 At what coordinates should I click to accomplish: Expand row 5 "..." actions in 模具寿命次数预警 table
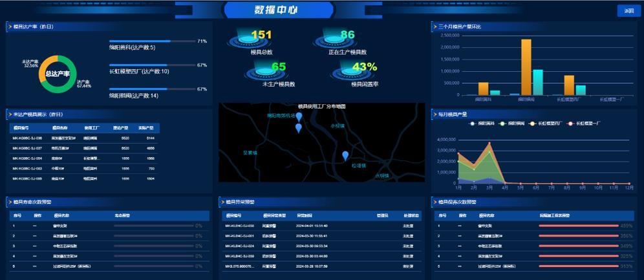pyautogui.click(x=35, y=266)
